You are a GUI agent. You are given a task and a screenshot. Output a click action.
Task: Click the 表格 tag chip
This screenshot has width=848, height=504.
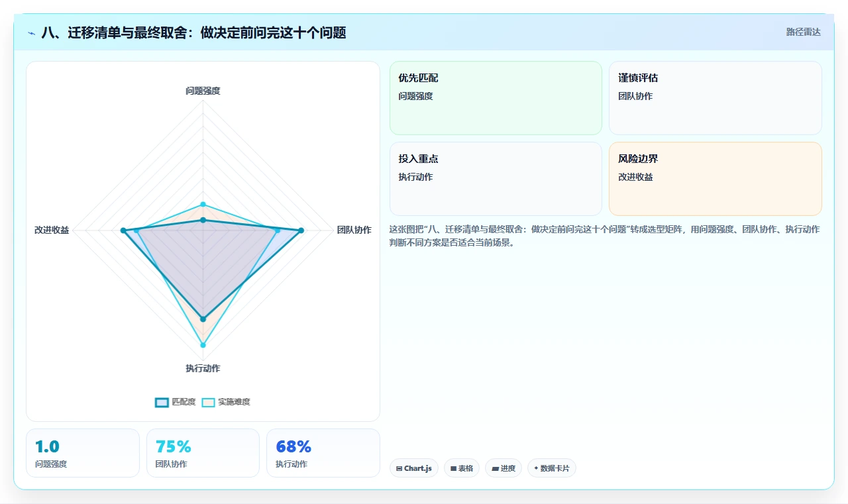(462, 468)
